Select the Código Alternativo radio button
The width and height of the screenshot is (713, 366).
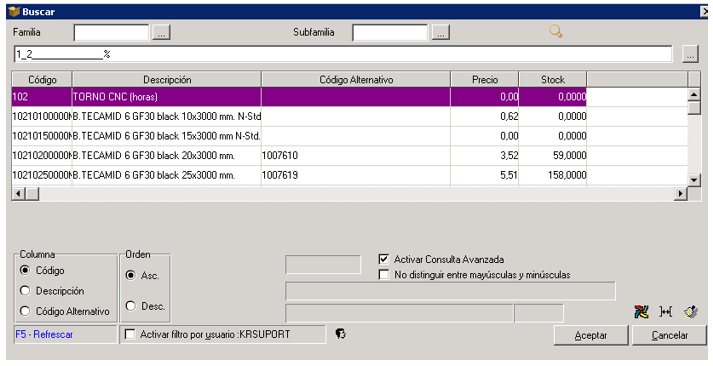(25, 311)
